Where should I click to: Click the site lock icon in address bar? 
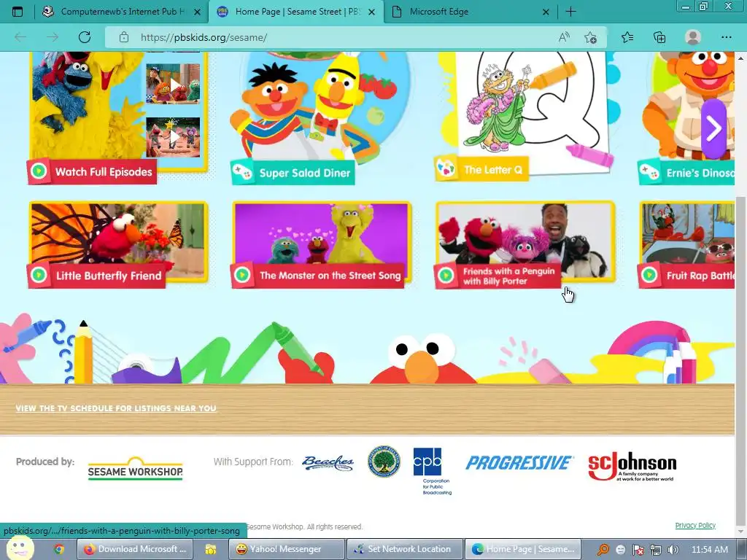tap(124, 37)
